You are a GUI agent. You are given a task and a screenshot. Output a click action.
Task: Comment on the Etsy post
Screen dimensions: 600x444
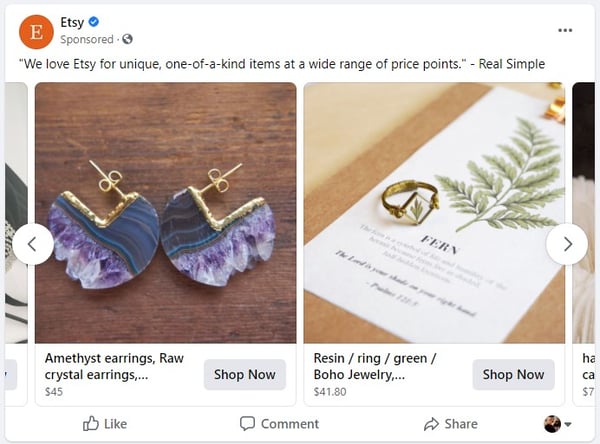pyautogui.click(x=279, y=423)
